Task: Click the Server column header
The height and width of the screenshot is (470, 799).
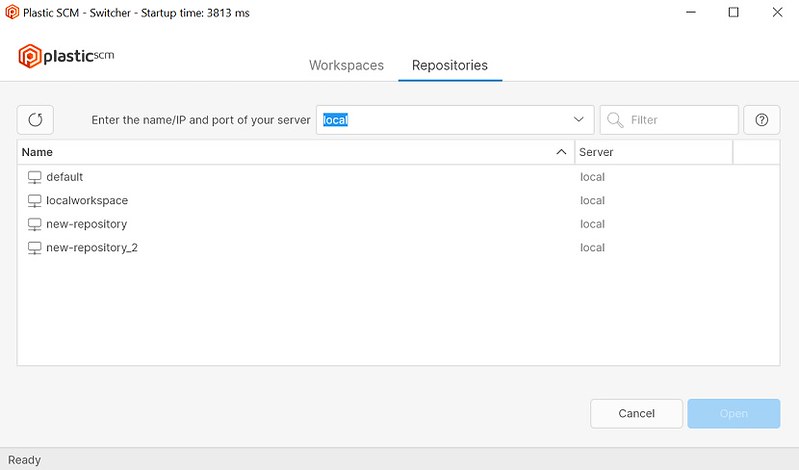Action: (654, 152)
